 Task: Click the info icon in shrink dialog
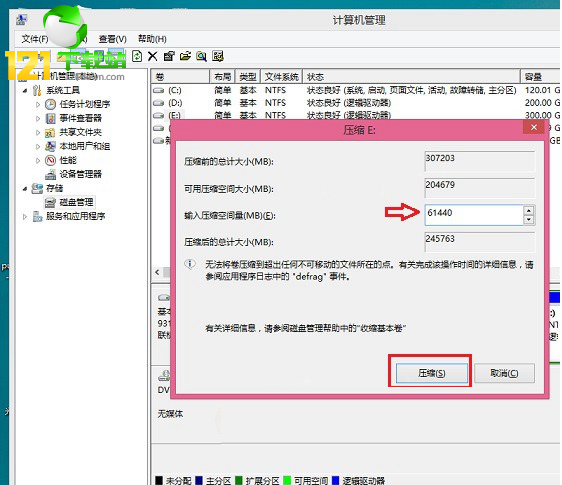190,265
